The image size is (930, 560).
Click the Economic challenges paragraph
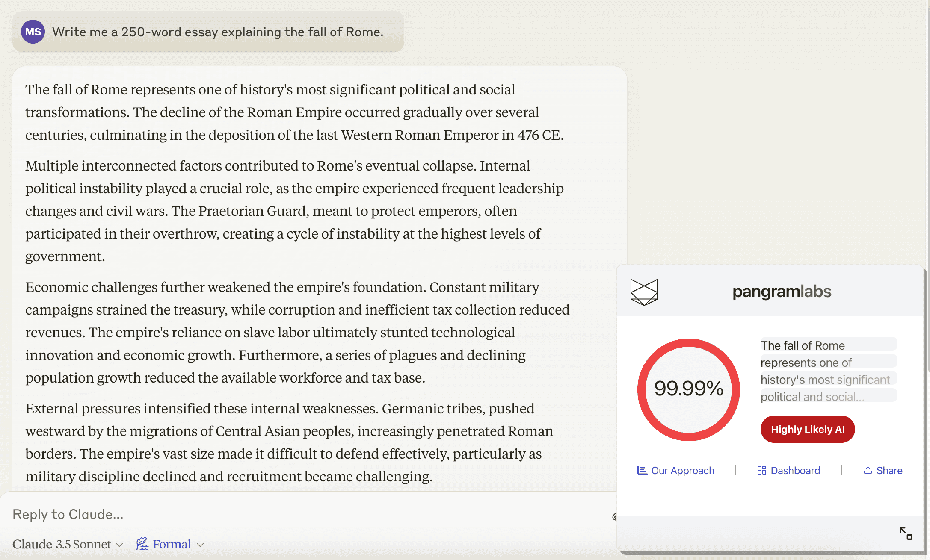pyautogui.click(x=294, y=332)
